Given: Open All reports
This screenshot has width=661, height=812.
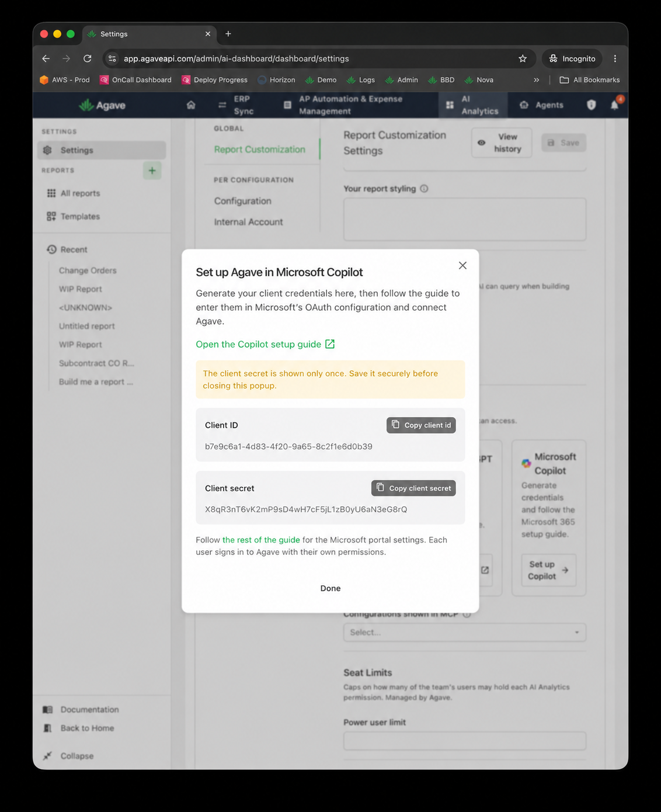Looking at the screenshot, I should [x=73, y=193].
